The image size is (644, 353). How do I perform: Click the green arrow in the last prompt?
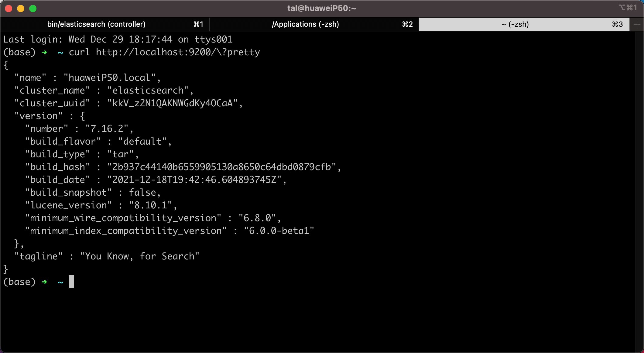pyautogui.click(x=44, y=282)
